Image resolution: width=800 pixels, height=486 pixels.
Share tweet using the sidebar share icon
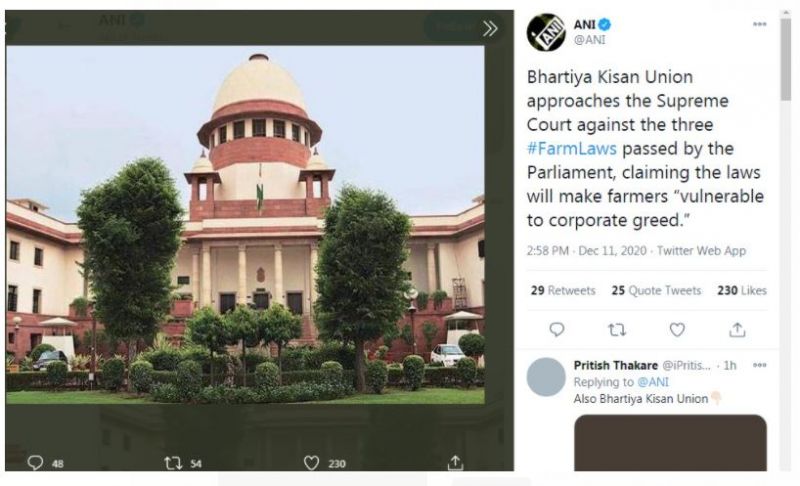737,330
